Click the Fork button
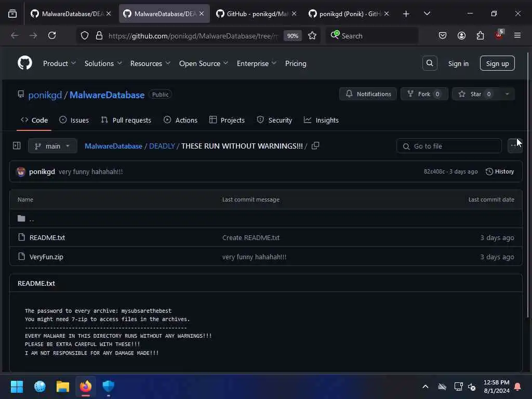Image resolution: width=532 pixels, height=399 pixels. click(424, 94)
